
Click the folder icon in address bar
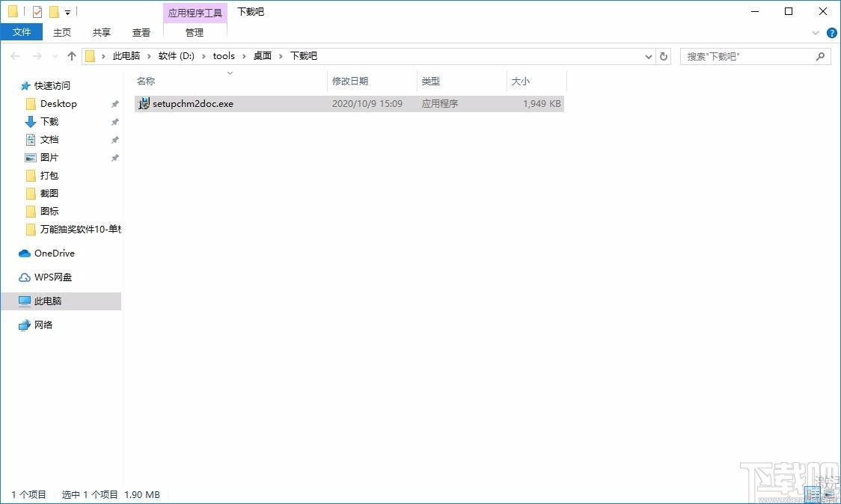(90, 56)
